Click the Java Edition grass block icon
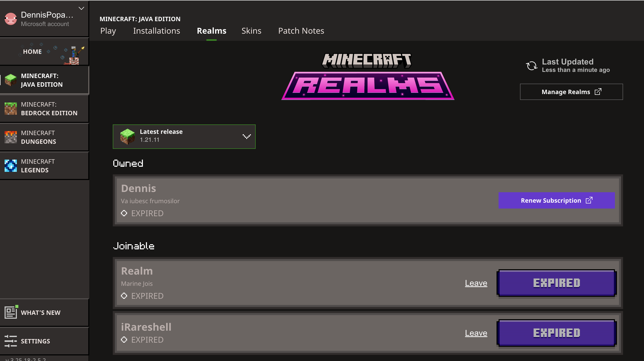Viewport: 644px width, 361px height. 11,80
